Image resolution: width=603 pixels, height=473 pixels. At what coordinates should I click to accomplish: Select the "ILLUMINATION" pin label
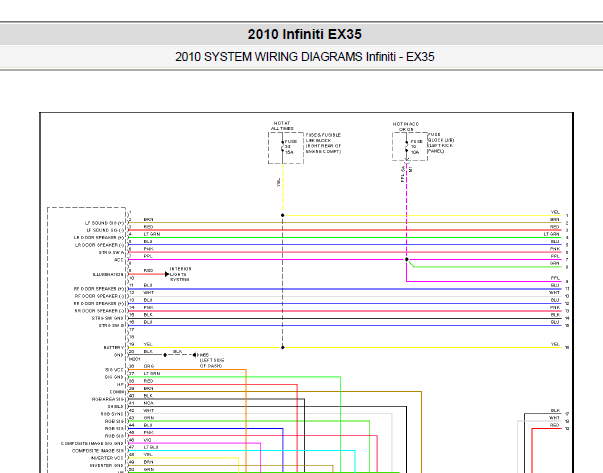[108, 275]
